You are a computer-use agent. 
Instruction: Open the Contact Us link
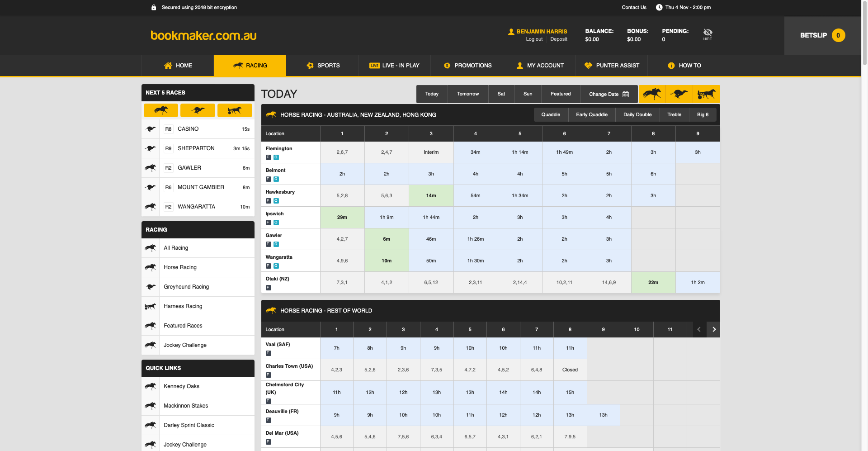(634, 7)
